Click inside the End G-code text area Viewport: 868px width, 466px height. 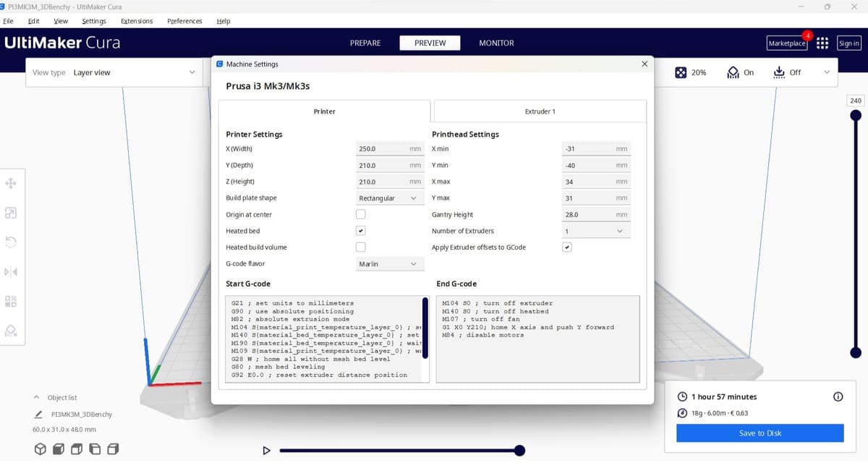[x=538, y=339]
